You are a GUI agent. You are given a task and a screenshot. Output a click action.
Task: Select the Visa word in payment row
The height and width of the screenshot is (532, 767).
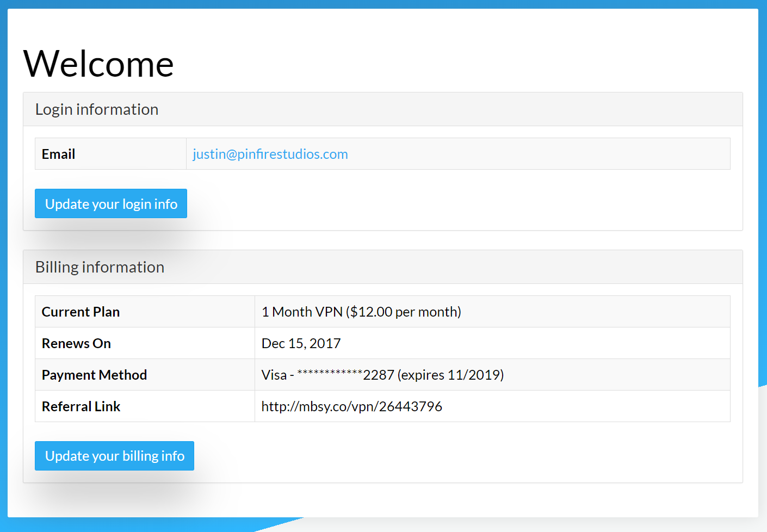(x=274, y=375)
